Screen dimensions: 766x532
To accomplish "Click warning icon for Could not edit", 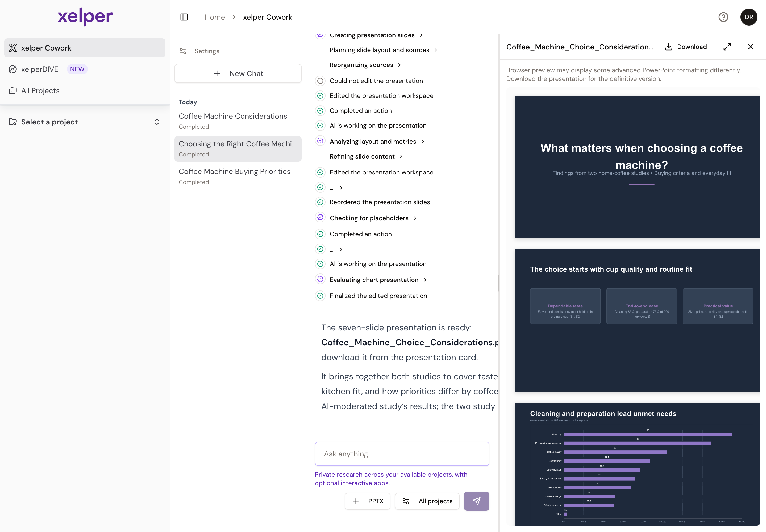I will click(320, 81).
